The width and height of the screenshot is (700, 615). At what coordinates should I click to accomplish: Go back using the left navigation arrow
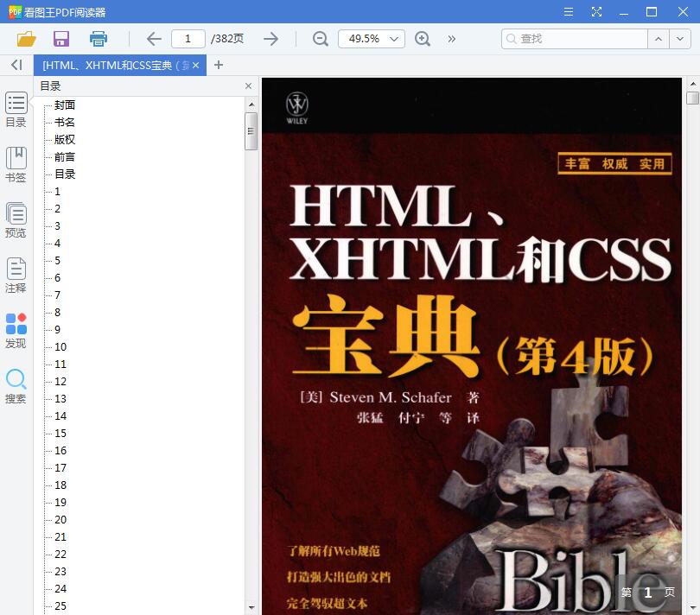(153, 39)
